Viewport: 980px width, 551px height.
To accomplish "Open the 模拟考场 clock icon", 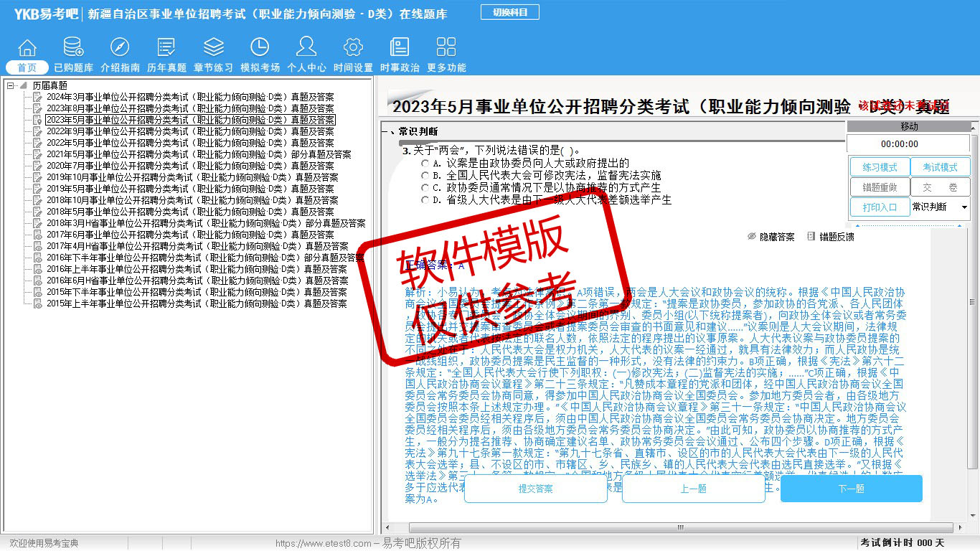I will coord(260,48).
